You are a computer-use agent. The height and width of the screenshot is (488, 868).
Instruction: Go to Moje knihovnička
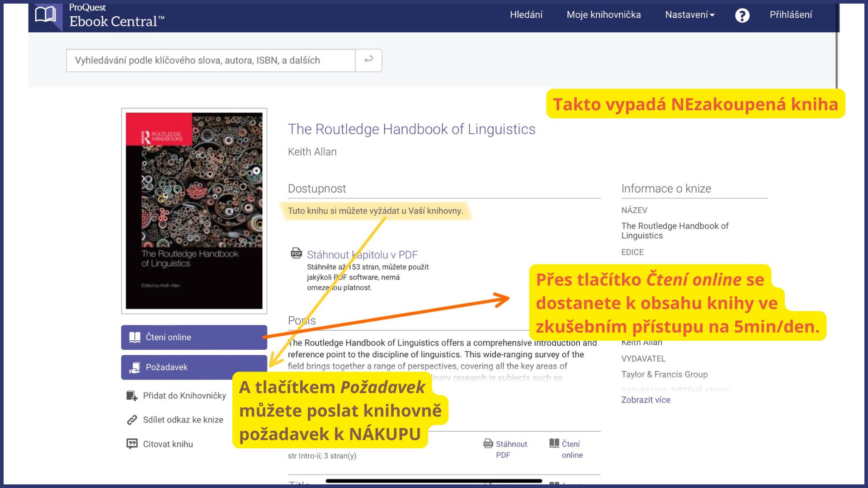coord(604,15)
